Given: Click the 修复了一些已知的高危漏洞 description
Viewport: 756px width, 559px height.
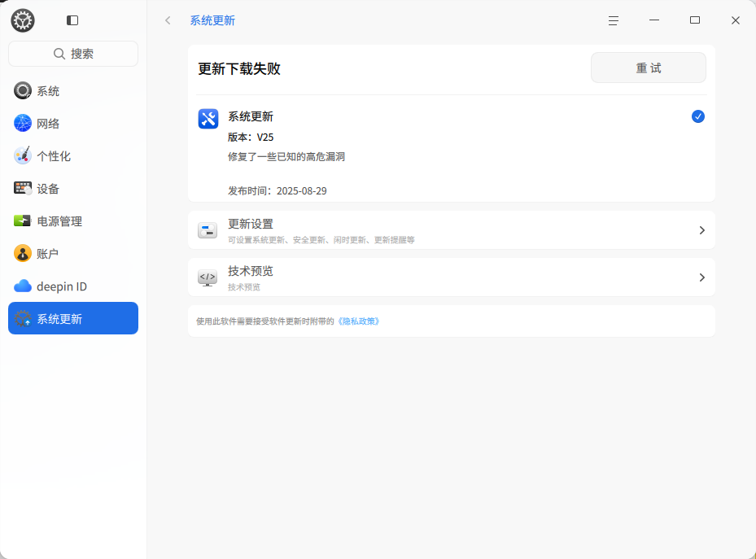Looking at the screenshot, I should tap(286, 156).
